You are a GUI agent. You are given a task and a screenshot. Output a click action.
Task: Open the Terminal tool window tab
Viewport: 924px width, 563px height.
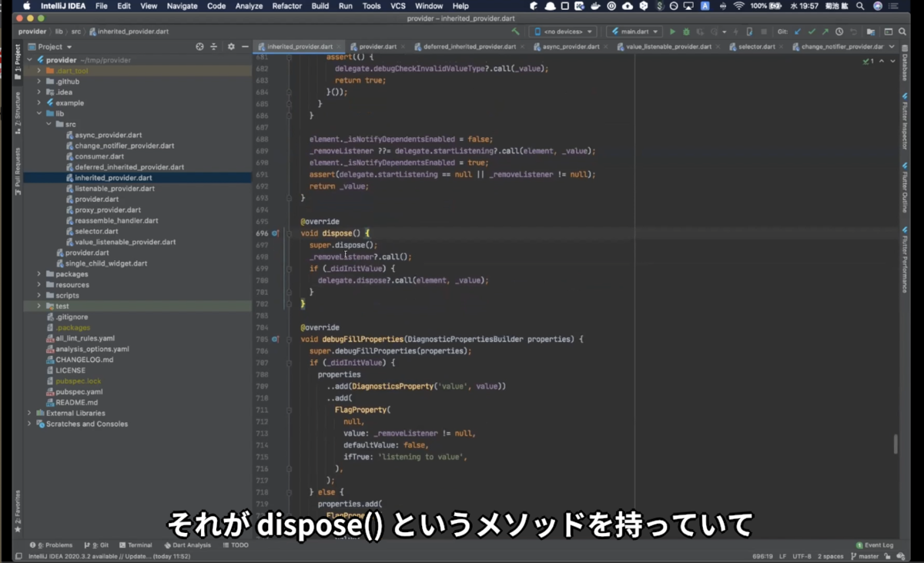[x=135, y=545]
